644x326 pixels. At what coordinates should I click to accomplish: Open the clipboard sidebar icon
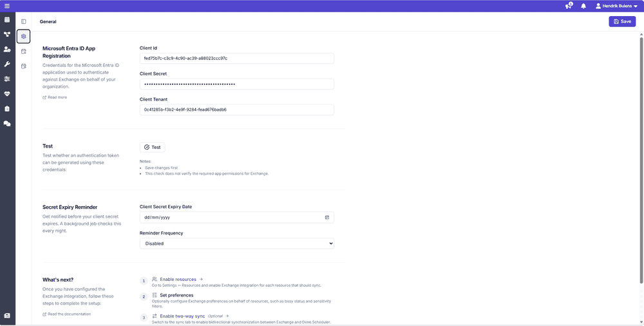[7, 108]
